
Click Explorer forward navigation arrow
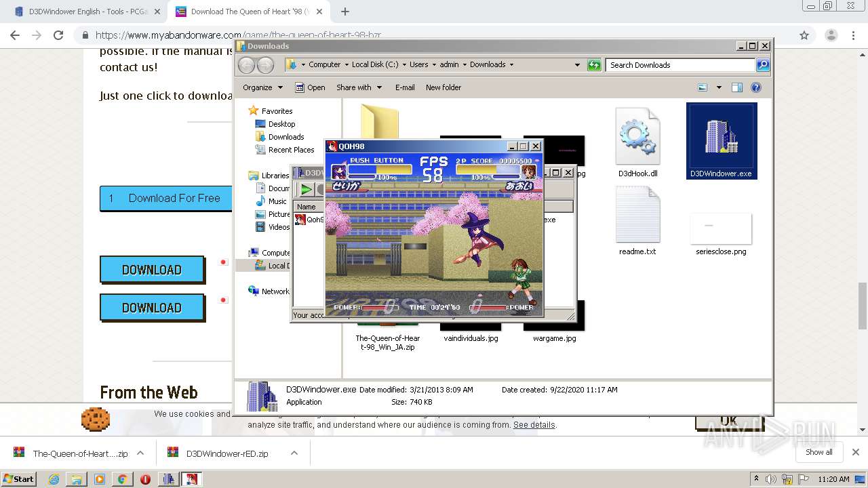coord(265,65)
